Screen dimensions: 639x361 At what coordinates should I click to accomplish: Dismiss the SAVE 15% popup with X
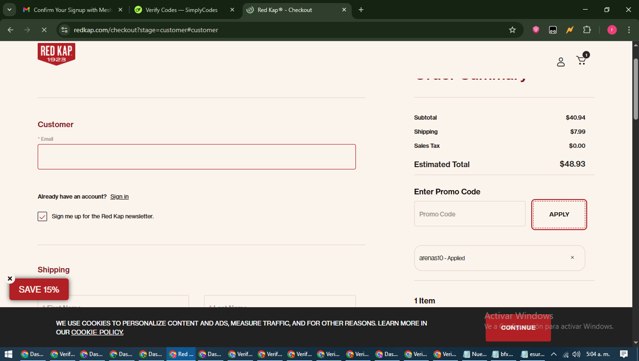pyautogui.click(x=10, y=279)
